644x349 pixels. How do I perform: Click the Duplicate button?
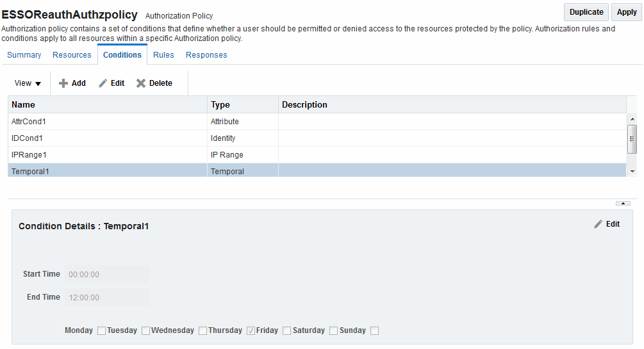[x=586, y=12]
